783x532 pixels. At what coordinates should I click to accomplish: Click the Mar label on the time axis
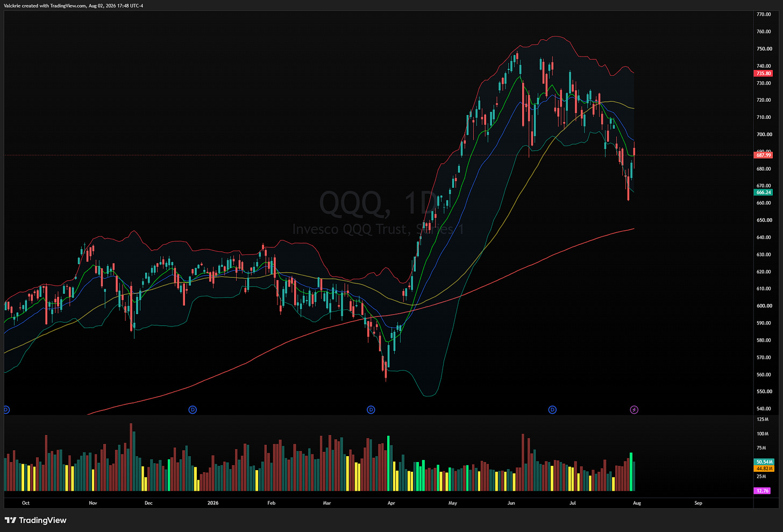point(327,503)
